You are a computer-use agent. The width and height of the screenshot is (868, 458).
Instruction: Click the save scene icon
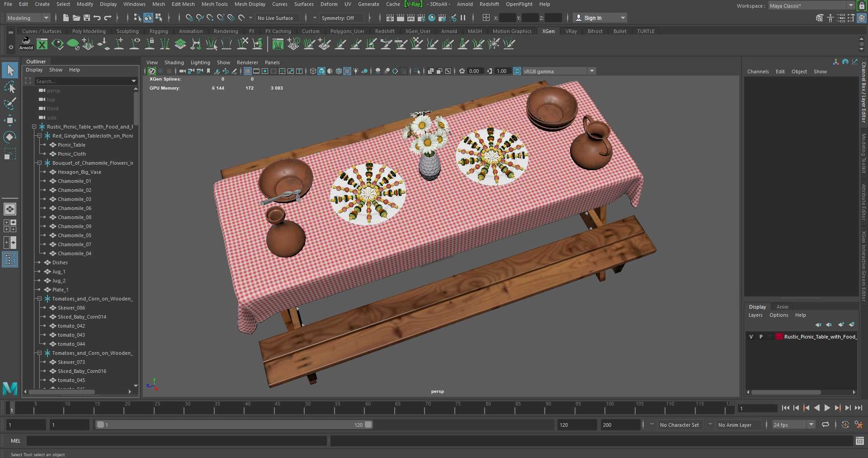pos(86,18)
